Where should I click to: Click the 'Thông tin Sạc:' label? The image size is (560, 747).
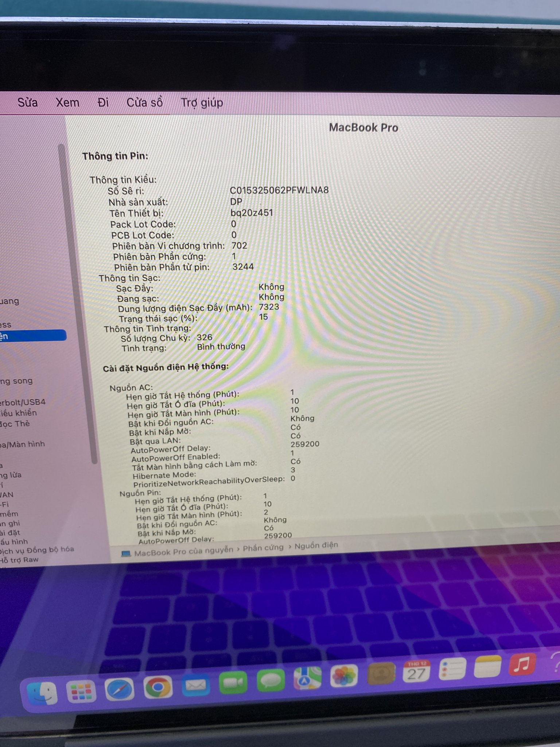click(x=129, y=278)
